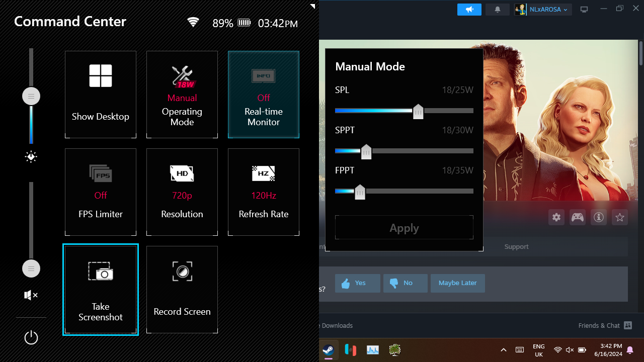Open the performance graph taskbar icon
Screen dimensions: 644x362
coord(373,350)
